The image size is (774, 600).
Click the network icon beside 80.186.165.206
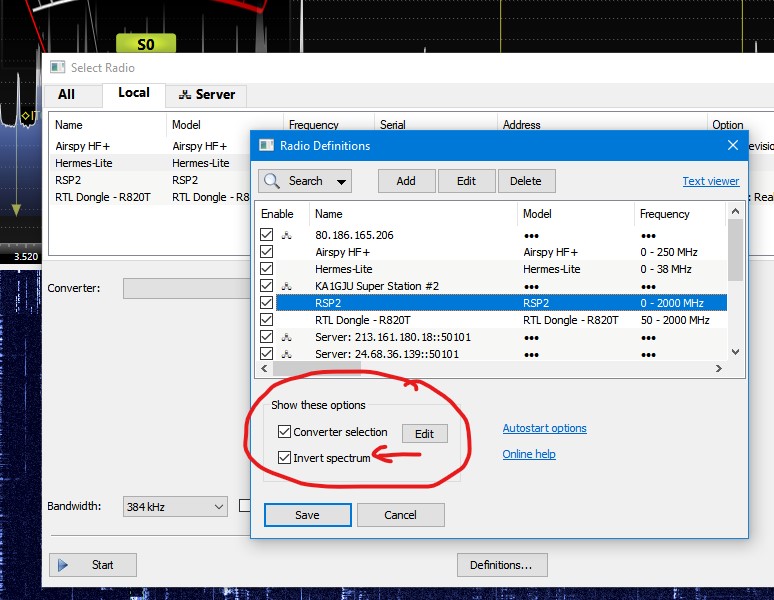click(288, 235)
